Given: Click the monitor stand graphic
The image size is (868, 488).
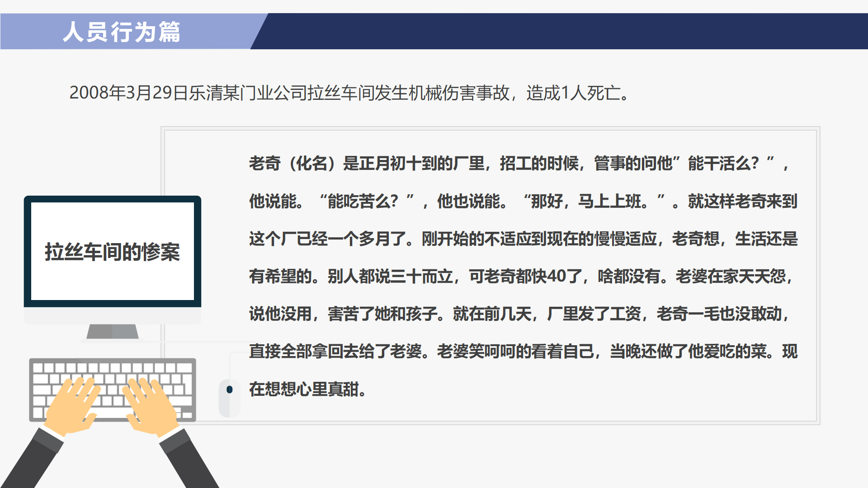Looking at the screenshot, I should pyautogui.click(x=112, y=332).
